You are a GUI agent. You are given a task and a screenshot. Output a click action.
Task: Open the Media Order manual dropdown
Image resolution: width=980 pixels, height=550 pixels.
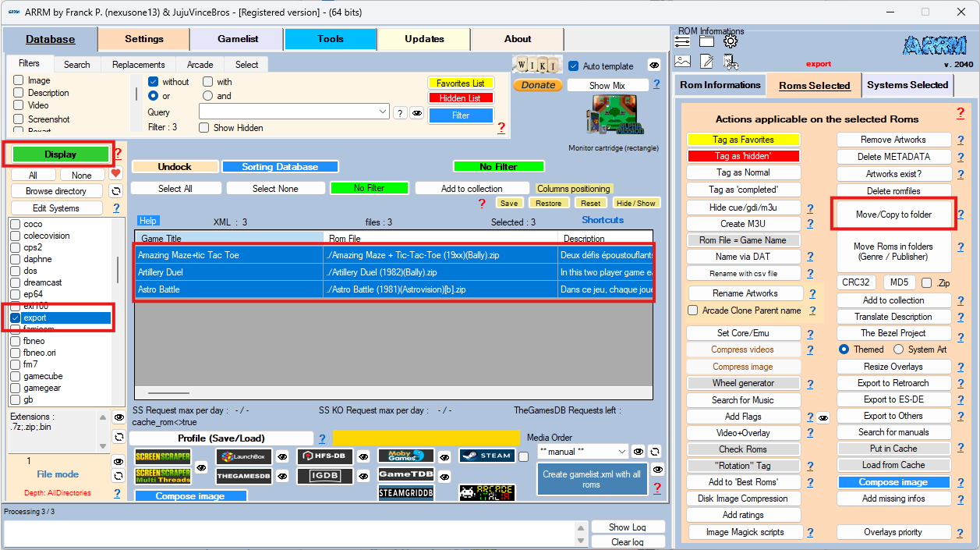coord(621,452)
